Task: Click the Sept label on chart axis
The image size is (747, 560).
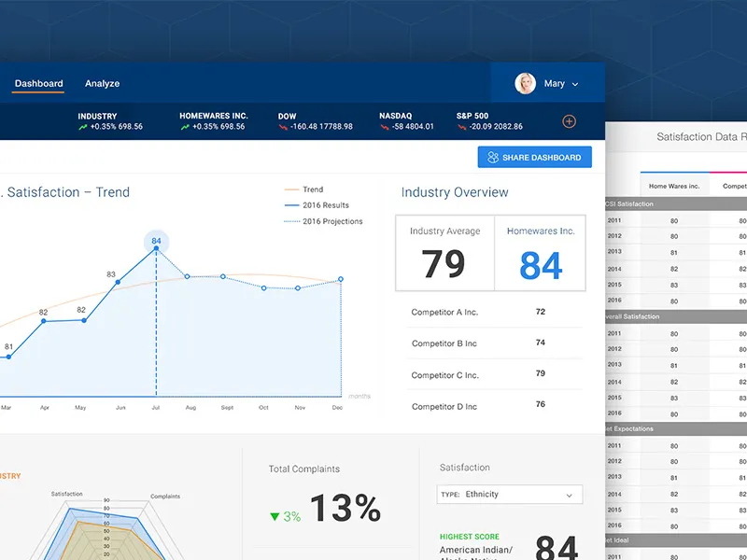Action: point(227,408)
